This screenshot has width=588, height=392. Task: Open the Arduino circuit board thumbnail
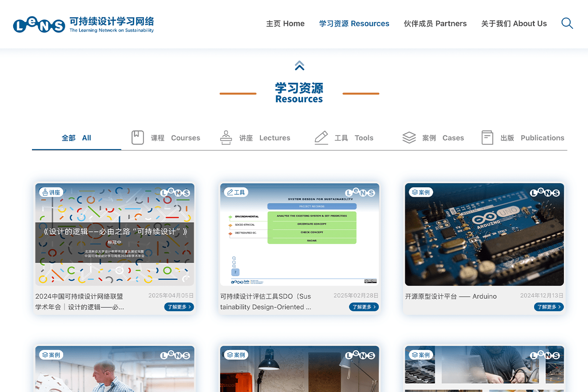click(x=485, y=235)
